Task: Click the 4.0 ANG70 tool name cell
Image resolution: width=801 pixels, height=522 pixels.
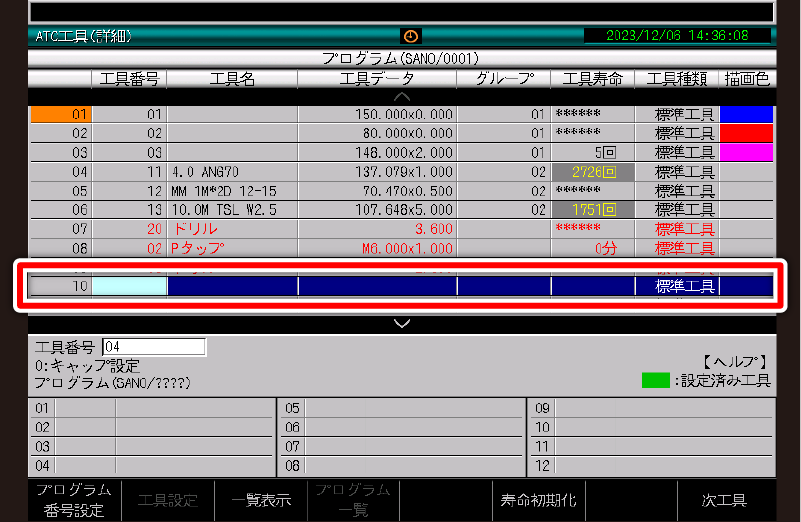Action: [231, 172]
